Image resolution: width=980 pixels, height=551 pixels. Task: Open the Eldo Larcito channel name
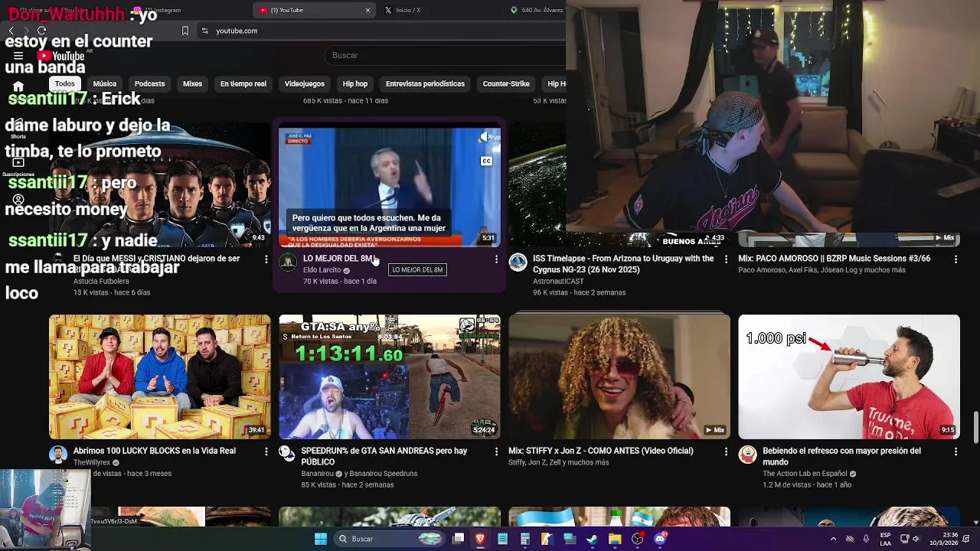pyautogui.click(x=322, y=270)
